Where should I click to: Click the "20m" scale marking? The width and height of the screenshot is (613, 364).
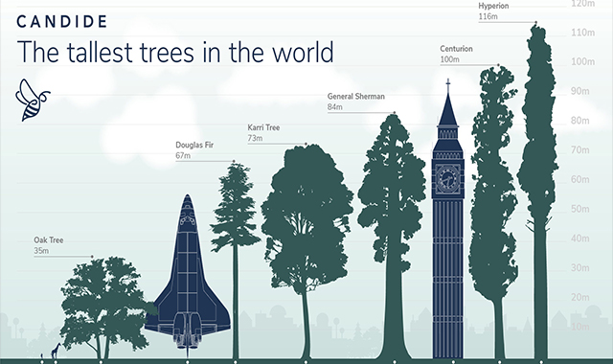580,297
